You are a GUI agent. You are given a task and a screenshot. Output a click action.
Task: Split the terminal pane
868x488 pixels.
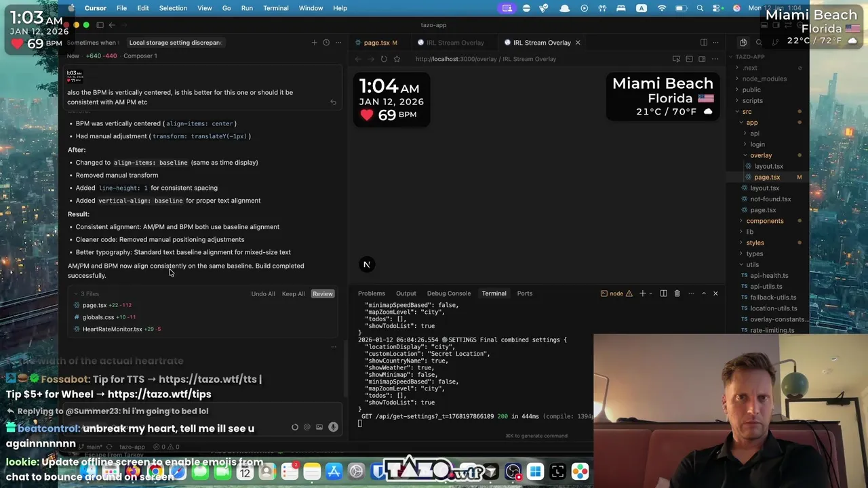[663, 293]
